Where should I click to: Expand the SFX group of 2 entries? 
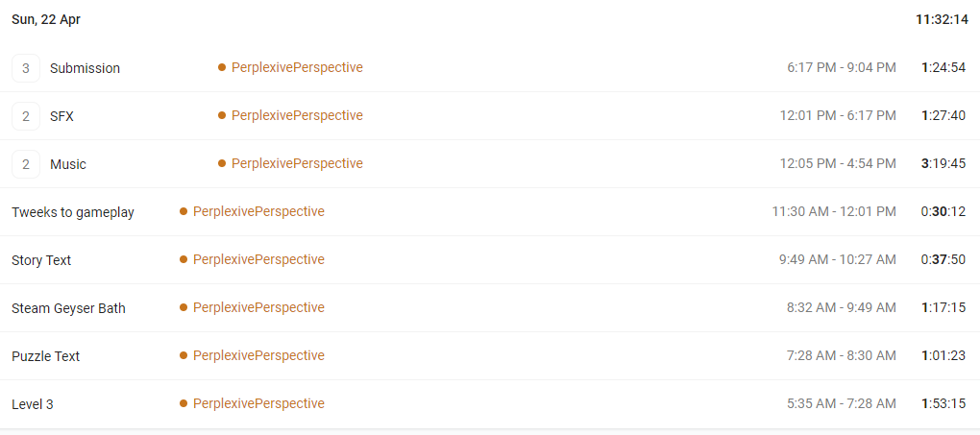tap(26, 116)
